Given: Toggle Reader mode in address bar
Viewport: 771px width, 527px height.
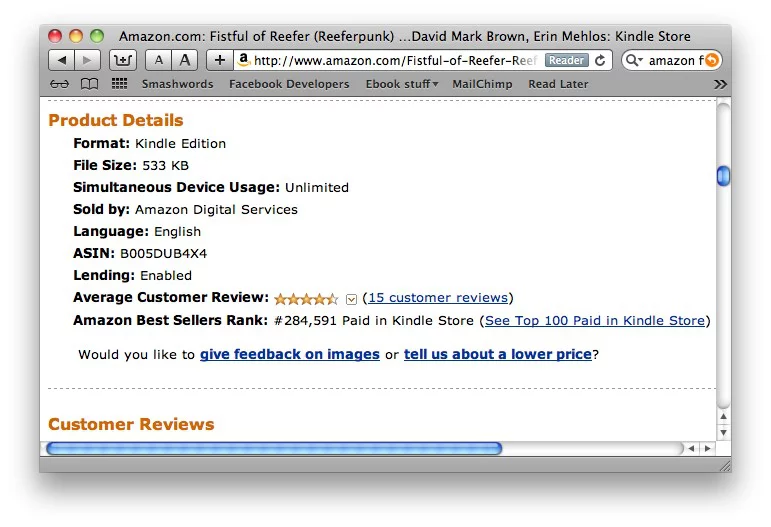Looking at the screenshot, I should click(566, 60).
